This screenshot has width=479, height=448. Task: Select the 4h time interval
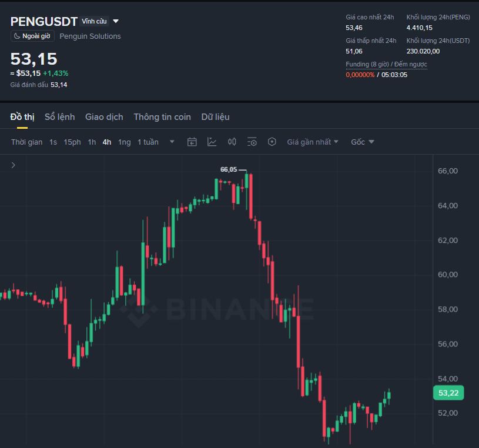tap(107, 142)
